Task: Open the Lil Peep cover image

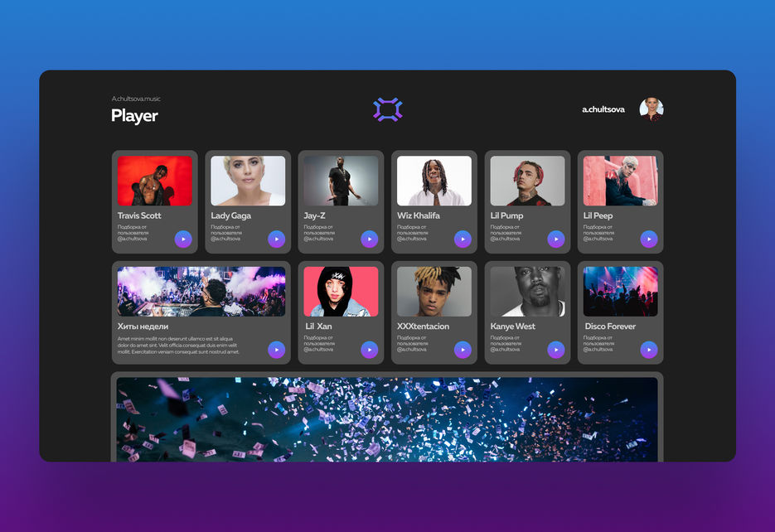Action: 620,181
